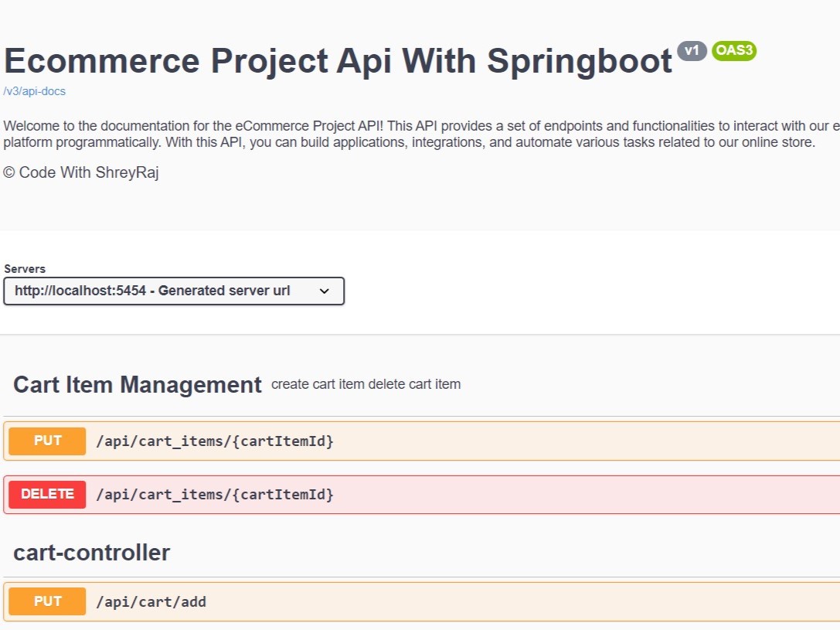Expand the /api/cart/add endpoint path
The image size is (840, 630).
(x=151, y=601)
